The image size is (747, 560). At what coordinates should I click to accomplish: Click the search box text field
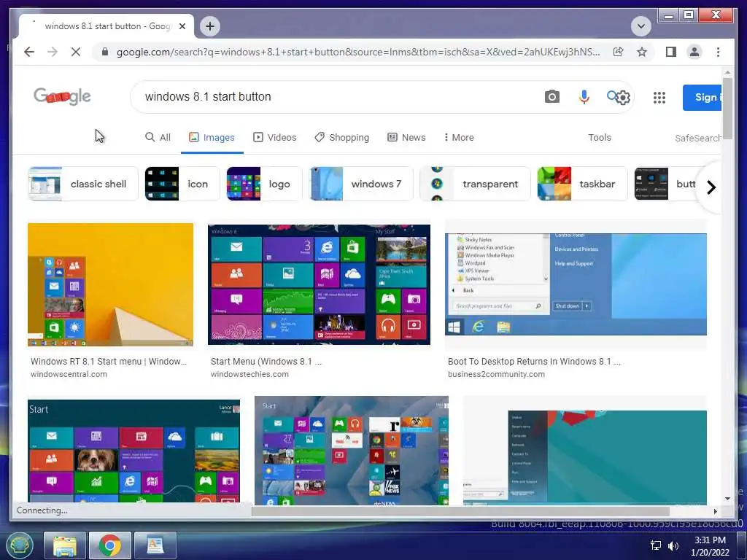(338, 97)
